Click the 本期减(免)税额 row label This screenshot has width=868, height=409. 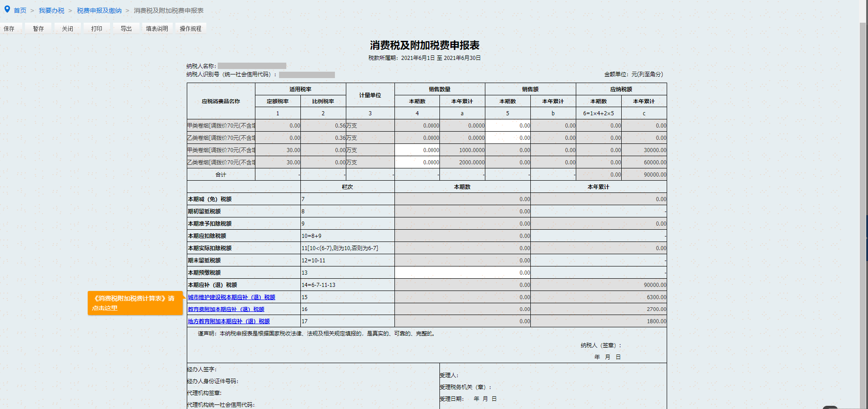pyautogui.click(x=210, y=199)
